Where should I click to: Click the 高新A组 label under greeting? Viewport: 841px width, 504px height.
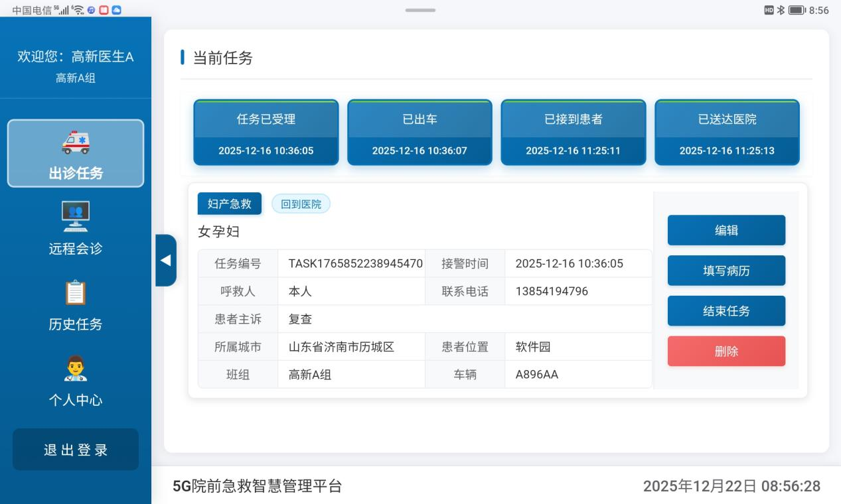76,78
